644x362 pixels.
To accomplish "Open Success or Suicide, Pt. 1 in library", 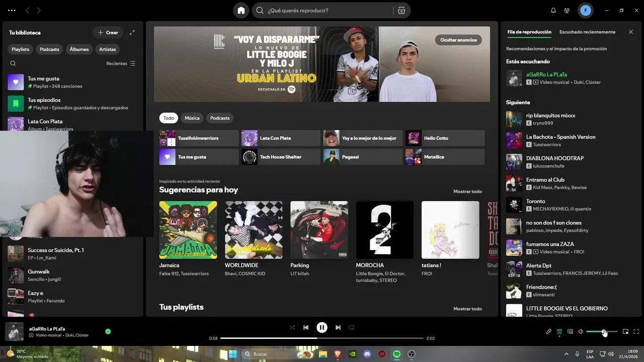I will tap(72, 254).
